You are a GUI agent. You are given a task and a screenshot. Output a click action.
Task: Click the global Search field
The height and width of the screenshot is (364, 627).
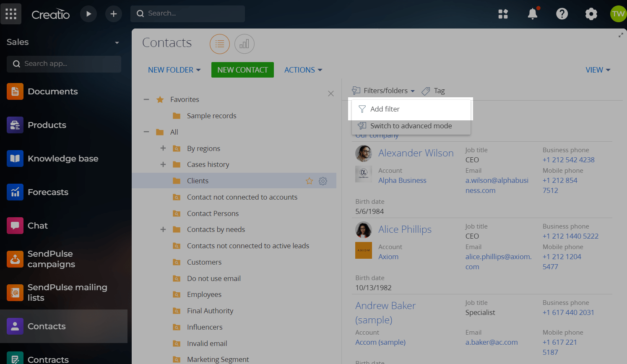tap(187, 14)
